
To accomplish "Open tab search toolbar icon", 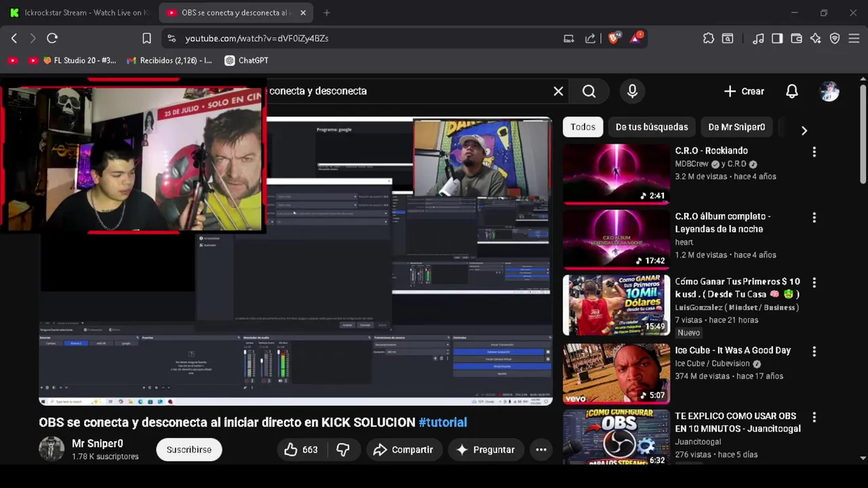I will (728, 39).
